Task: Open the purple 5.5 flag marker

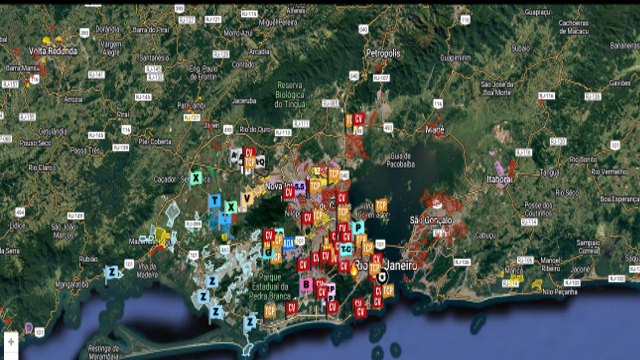Action: coord(299,187)
